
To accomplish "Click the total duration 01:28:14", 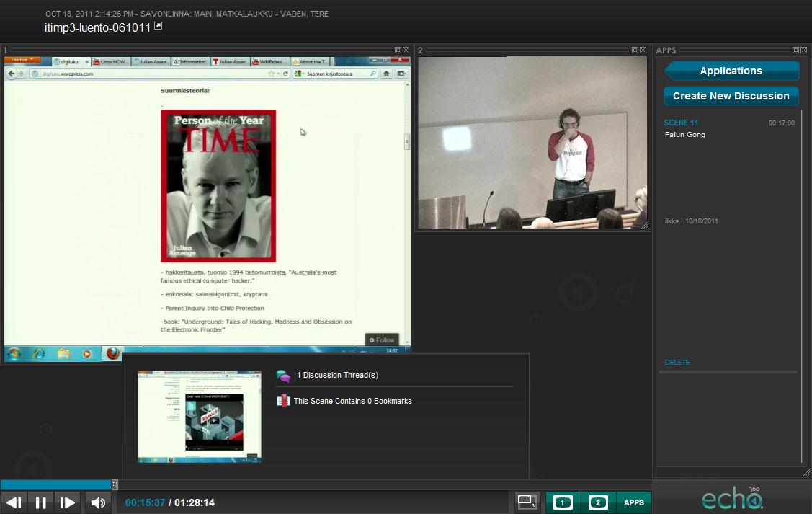I will coord(195,502).
